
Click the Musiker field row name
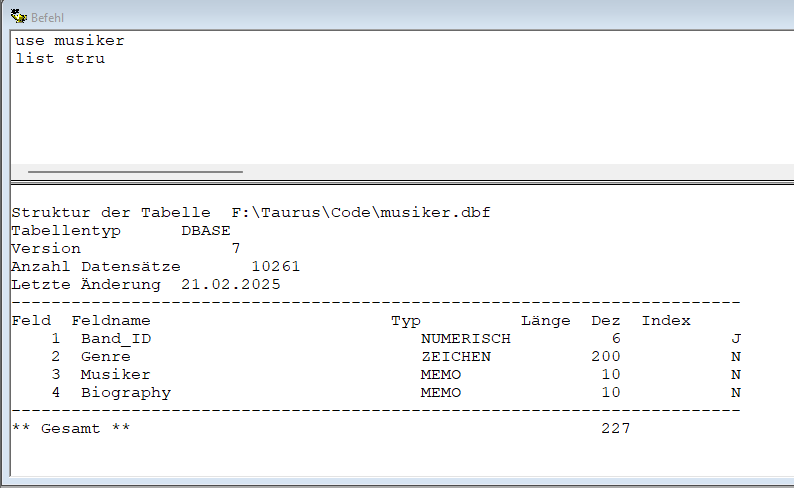pos(115,375)
